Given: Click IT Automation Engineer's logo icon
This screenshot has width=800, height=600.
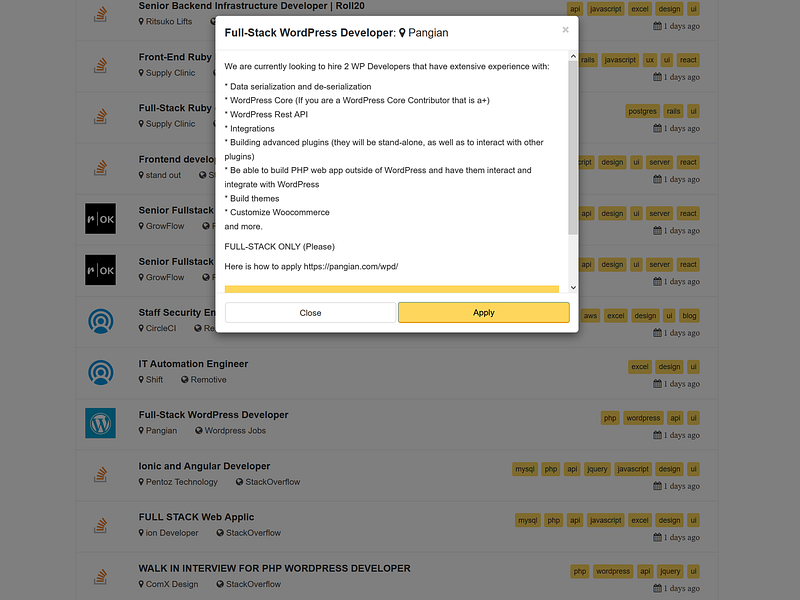Looking at the screenshot, I should tap(101, 372).
